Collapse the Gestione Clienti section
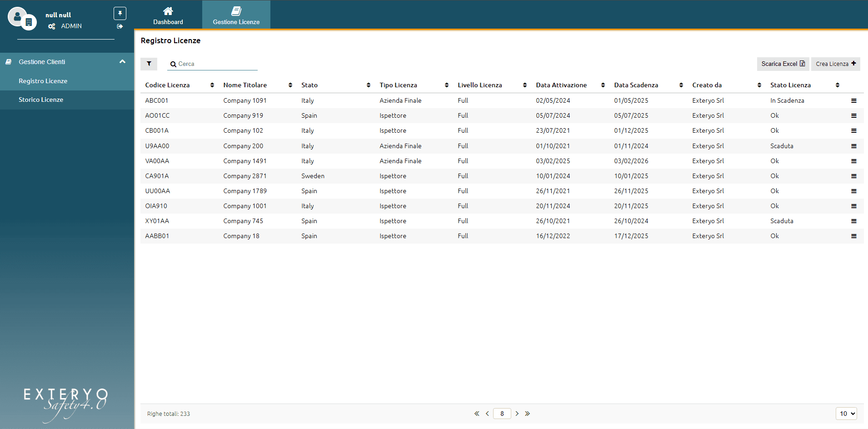The width and height of the screenshot is (868, 429). (122, 62)
